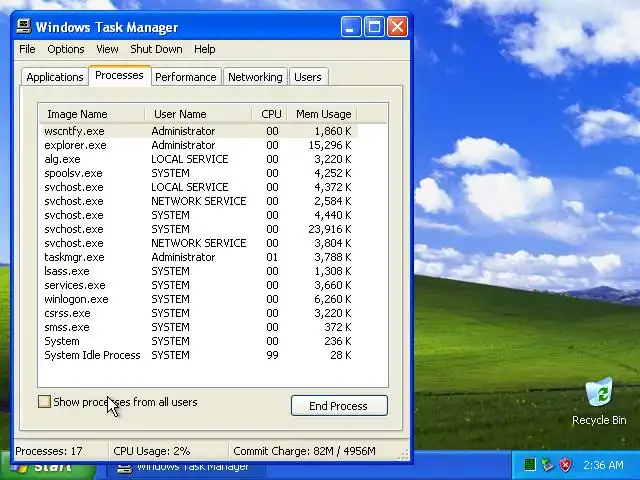Viewport: 640px width, 480px height.
Task: Open the Options menu
Action: click(x=66, y=49)
